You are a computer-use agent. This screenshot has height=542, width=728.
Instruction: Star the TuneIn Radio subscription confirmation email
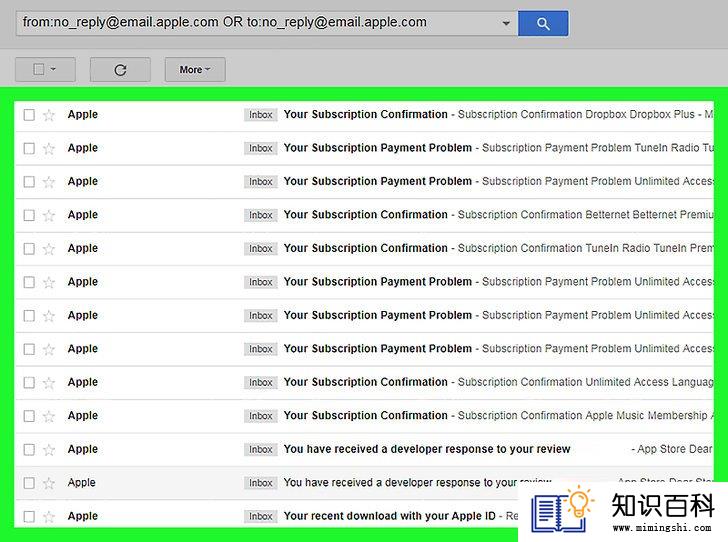click(49, 248)
